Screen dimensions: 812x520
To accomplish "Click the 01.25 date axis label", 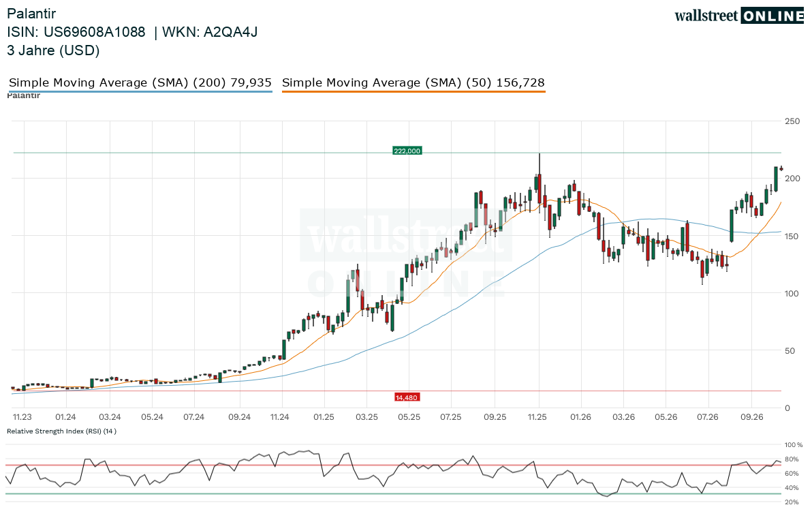I will coord(324,417).
